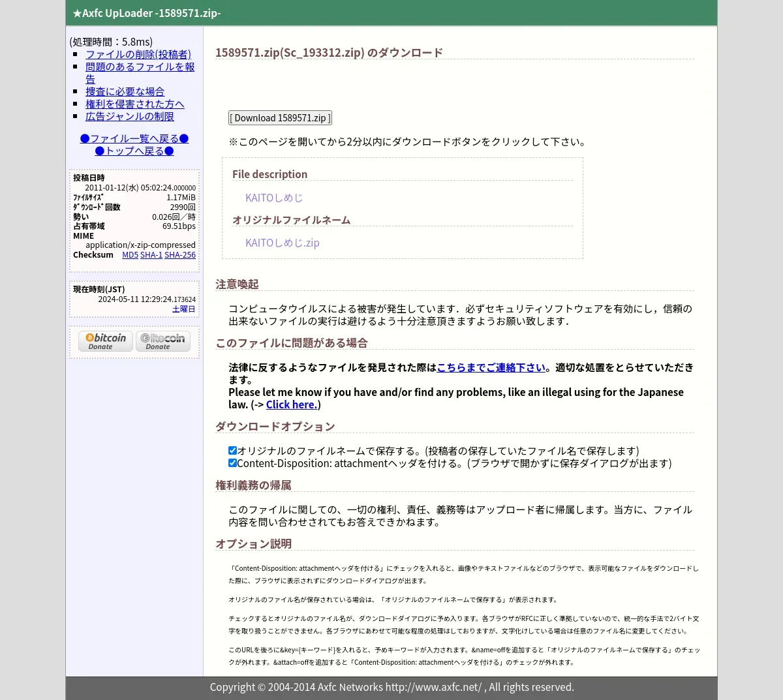Click the 注意喚起 section heading

238,284
